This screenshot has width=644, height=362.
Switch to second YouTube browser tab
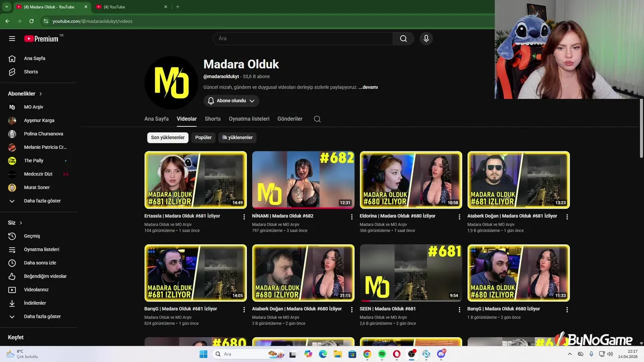tap(131, 7)
